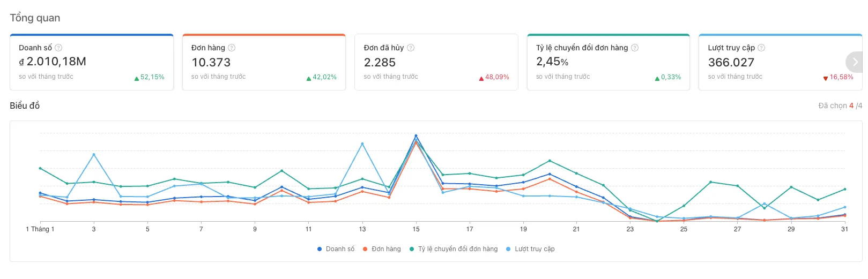The height and width of the screenshot is (279, 868).
Task: Hide Lượt truy cập legend series
Action: (x=530, y=249)
